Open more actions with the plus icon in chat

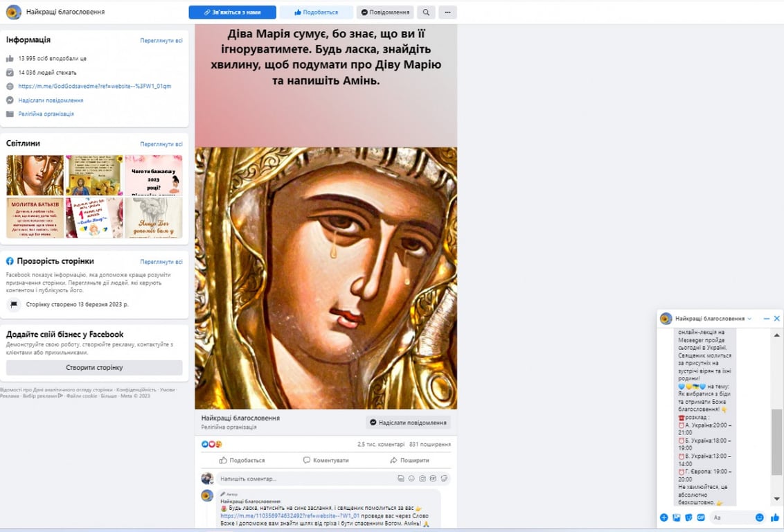point(663,517)
